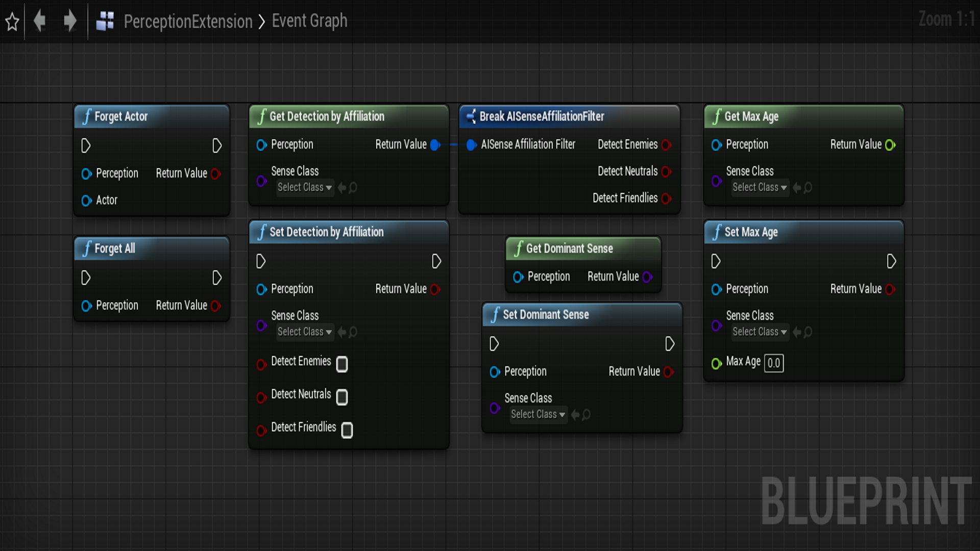Click browse magnifier icon in Get Max Age
980x551 pixels.
808,188
